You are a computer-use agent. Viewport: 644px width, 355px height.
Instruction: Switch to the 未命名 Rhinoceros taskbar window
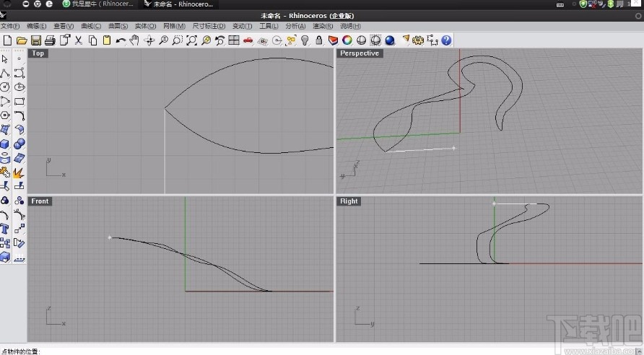pos(179,4)
